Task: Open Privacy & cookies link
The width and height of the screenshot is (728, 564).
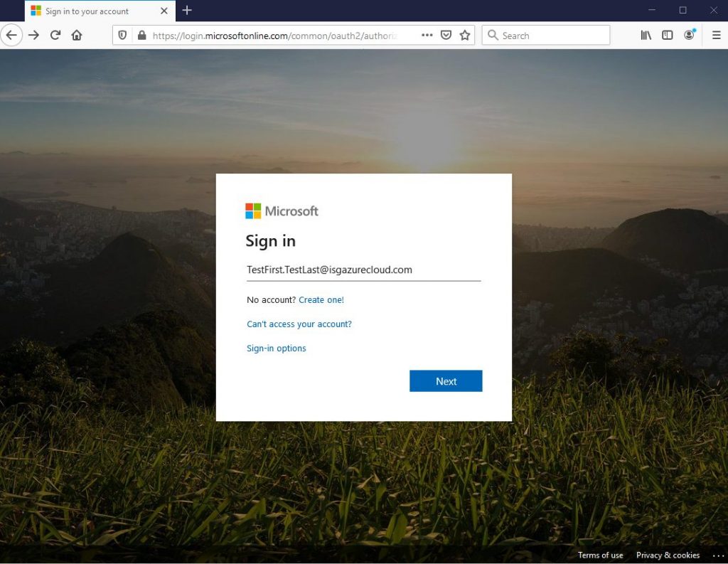Action: [668, 555]
